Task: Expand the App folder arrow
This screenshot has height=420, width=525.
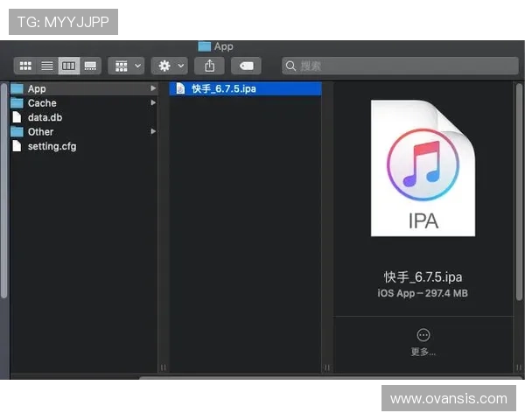Action: 153,88
